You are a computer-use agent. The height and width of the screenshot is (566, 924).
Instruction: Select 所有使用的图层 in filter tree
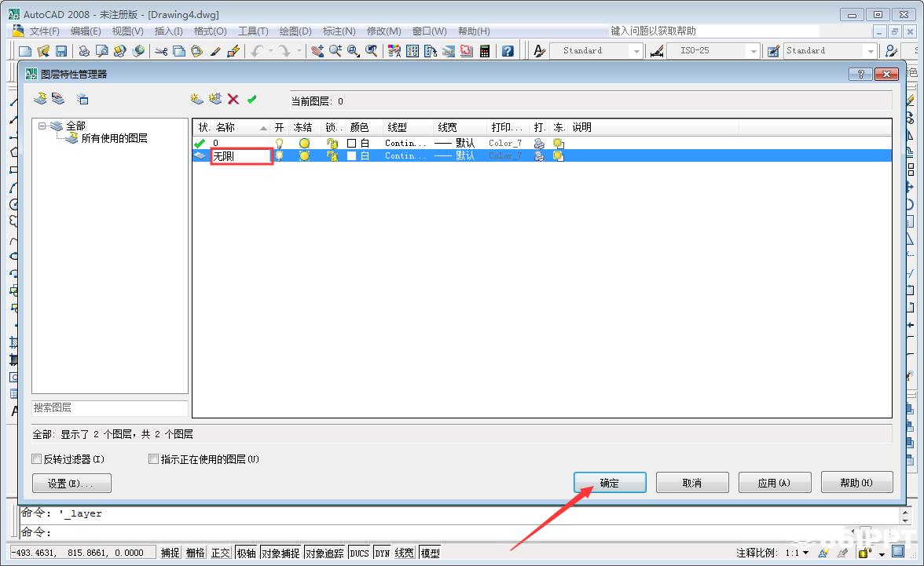pyautogui.click(x=115, y=138)
